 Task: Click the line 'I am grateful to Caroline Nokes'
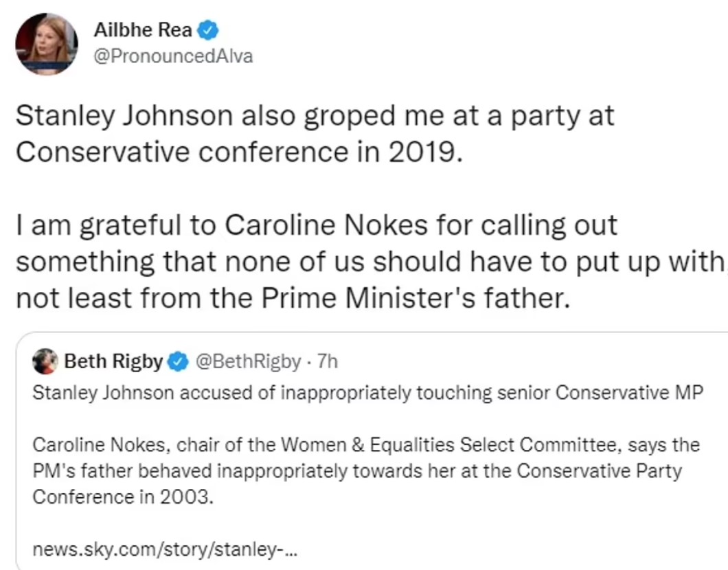(317, 226)
